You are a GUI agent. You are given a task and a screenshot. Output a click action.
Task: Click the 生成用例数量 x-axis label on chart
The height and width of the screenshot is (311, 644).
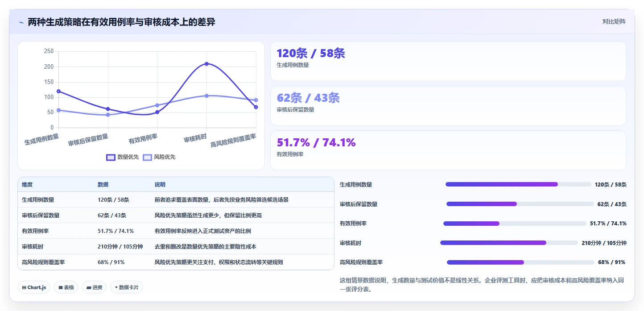point(41,139)
